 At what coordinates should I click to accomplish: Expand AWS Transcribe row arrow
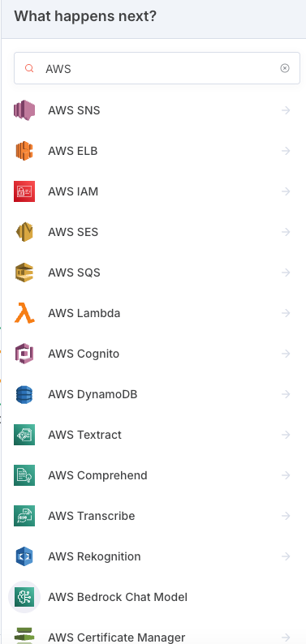[286, 516]
